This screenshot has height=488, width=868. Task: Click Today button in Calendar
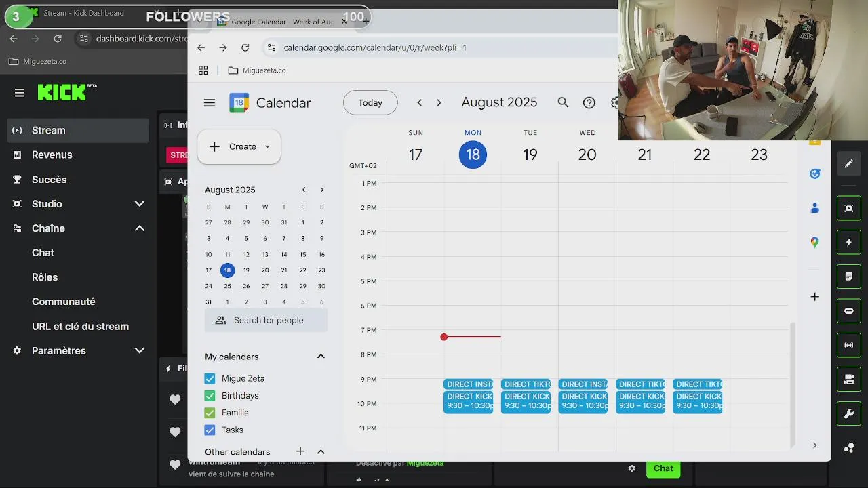[x=370, y=103]
